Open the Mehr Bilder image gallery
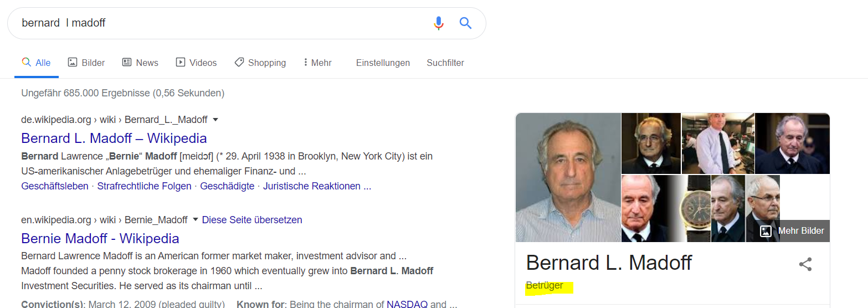Viewport: 868px width, 308px height. pyautogui.click(x=793, y=231)
